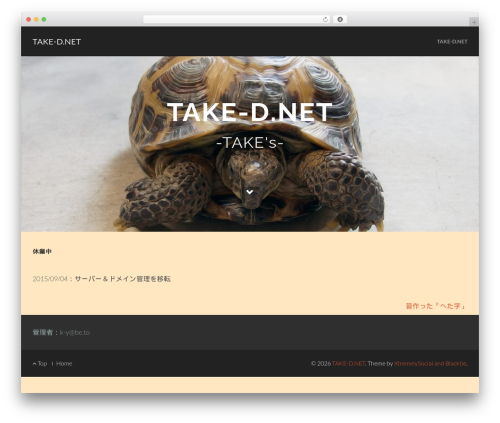500x423 pixels.
Task: Click the -TAKE's- subtitle text
Action: (x=250, y=143)
